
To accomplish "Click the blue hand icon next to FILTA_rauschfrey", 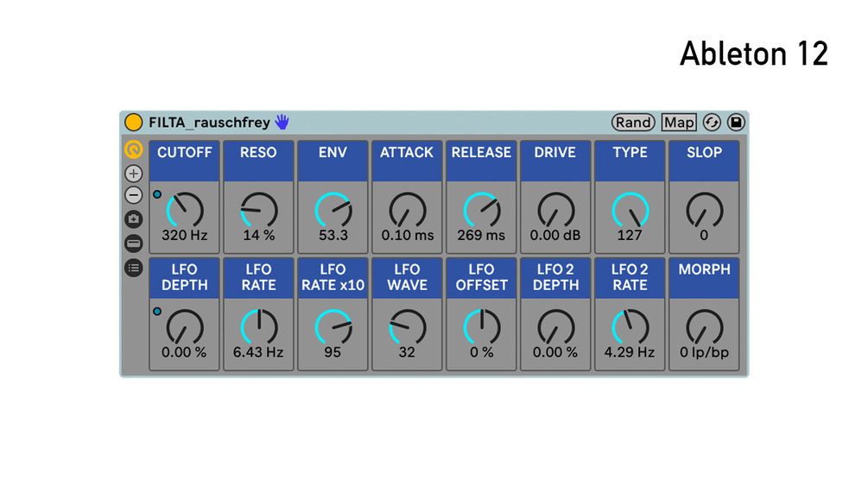I will coord(282,122).
